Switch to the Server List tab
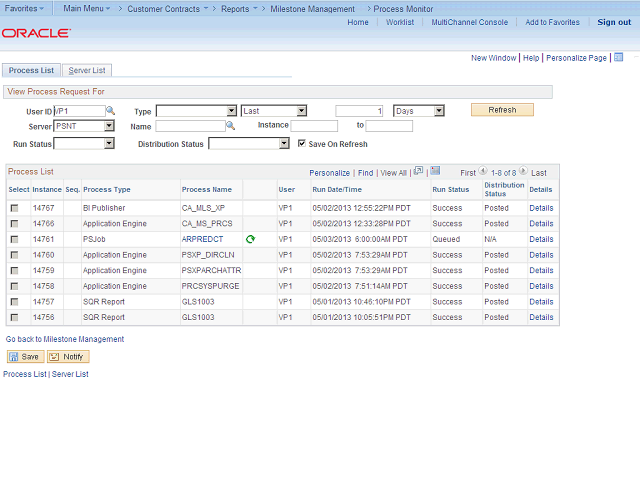Image resolution: width=640 pixels, height=480 pixels. [x=88, y=70]
